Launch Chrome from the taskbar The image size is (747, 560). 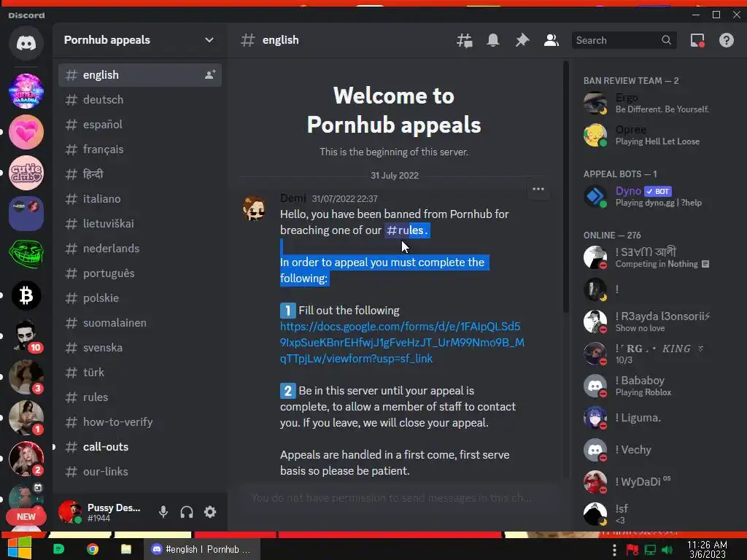click(93, 549)
